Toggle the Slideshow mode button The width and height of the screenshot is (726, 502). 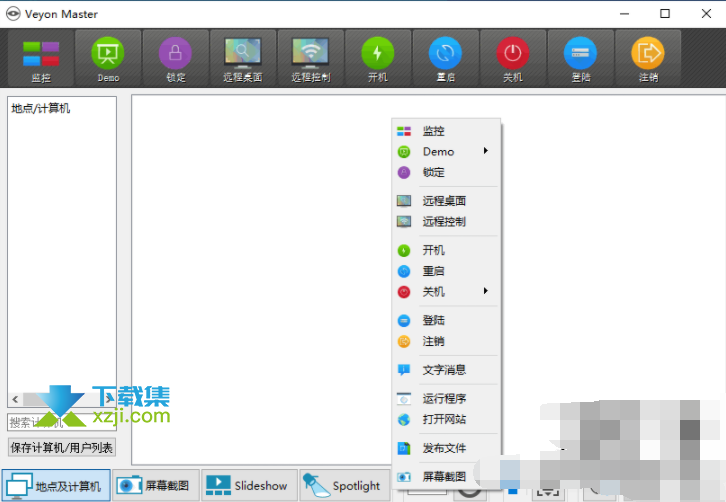pos(247,486)
